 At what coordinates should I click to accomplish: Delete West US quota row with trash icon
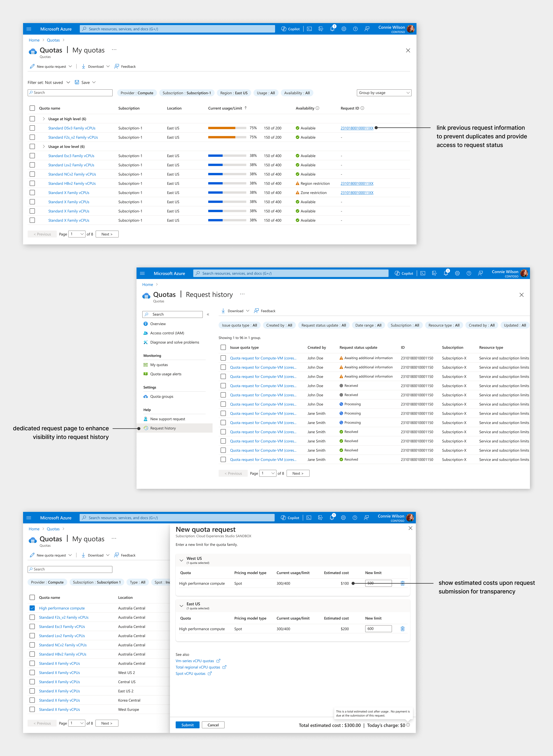click(x=403, y=583)
